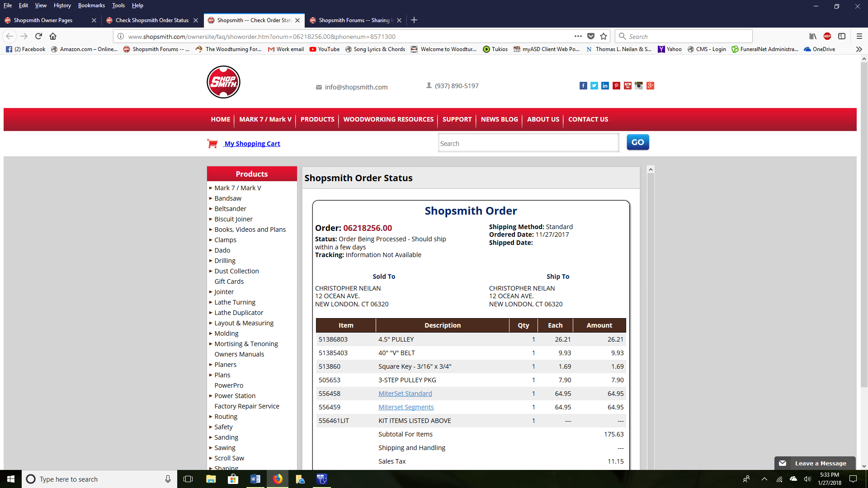Open Microsoft Word from taskbar

(255, 479)
